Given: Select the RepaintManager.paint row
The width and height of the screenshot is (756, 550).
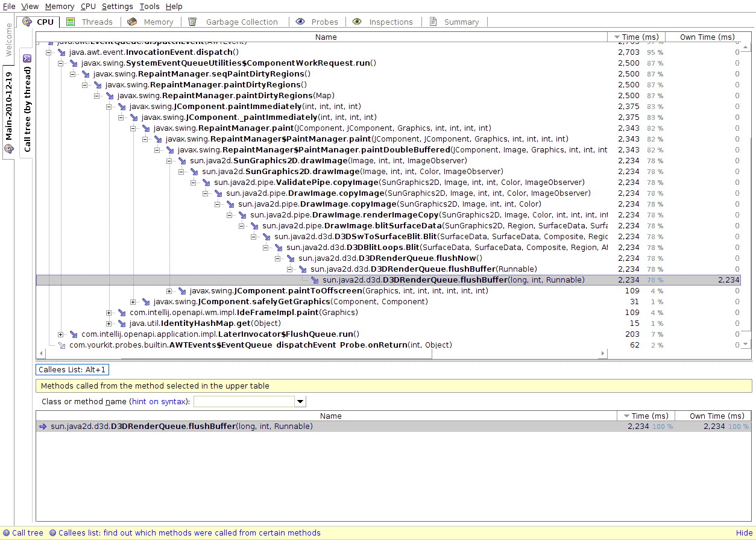Looking at the screenshot, I should click(x=388, y=128).
